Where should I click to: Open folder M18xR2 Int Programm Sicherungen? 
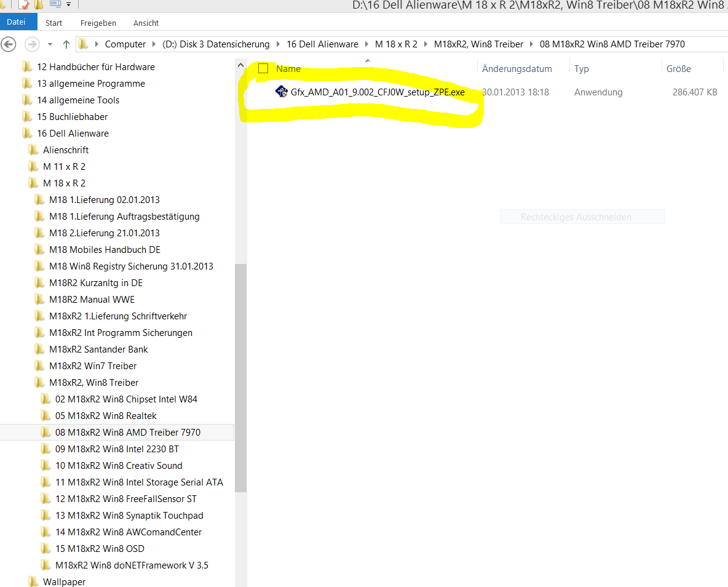coord(121,333)
